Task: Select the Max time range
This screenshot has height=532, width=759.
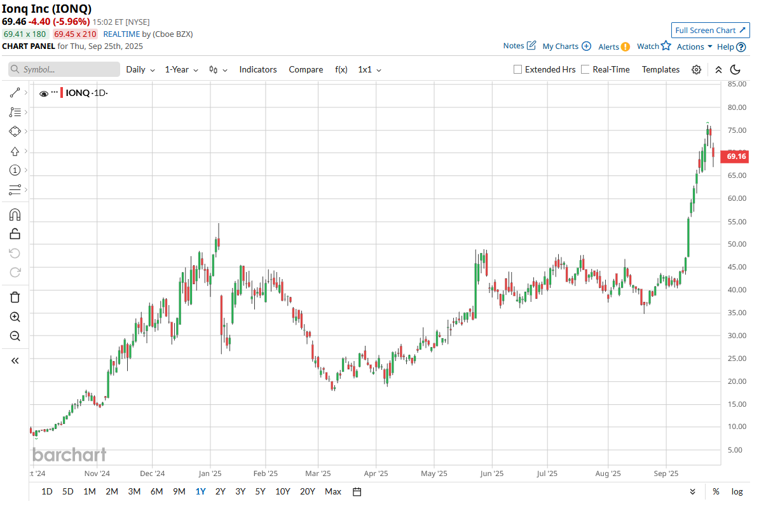Action: click(x=333, y=492)
